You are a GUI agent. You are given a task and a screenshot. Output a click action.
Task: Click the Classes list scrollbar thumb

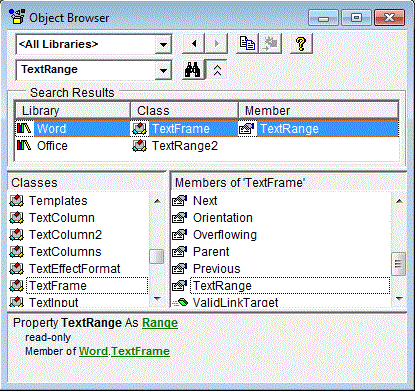pyautogui.click(x=157, y=257)
